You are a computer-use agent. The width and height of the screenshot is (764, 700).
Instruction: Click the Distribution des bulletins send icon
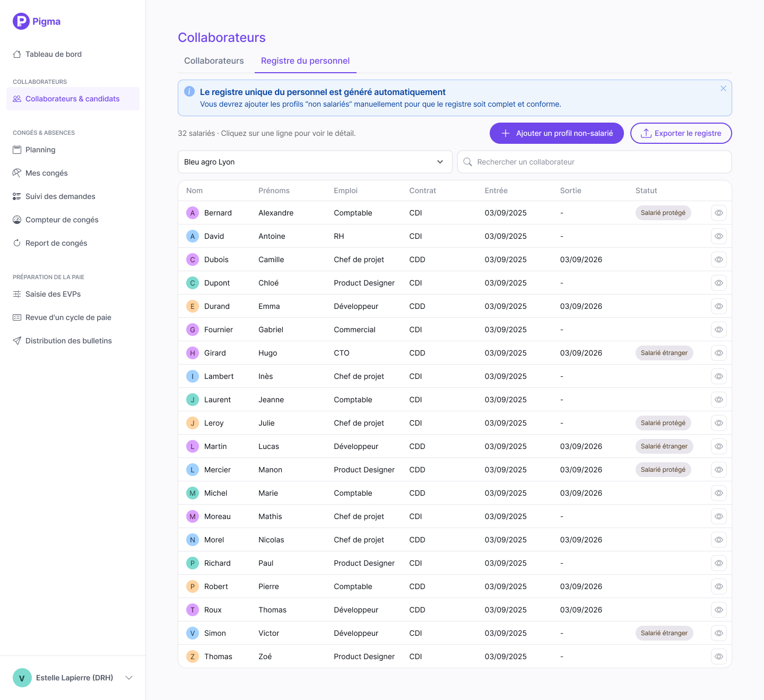pyautogui.click(x=17, y=341)
